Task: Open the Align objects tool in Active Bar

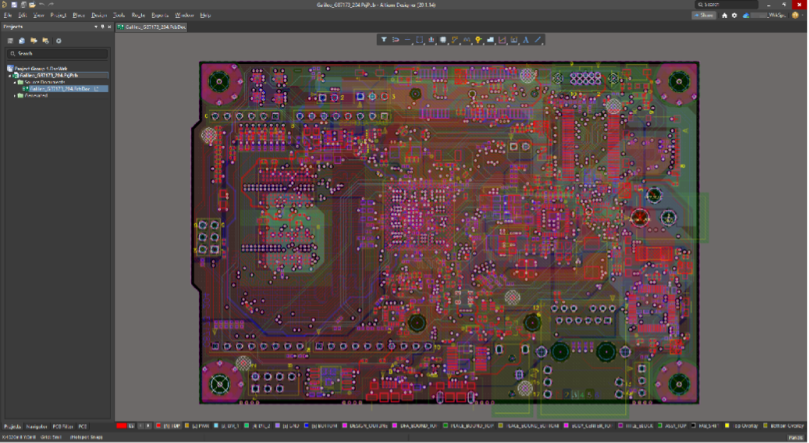Action: (431, 40)
